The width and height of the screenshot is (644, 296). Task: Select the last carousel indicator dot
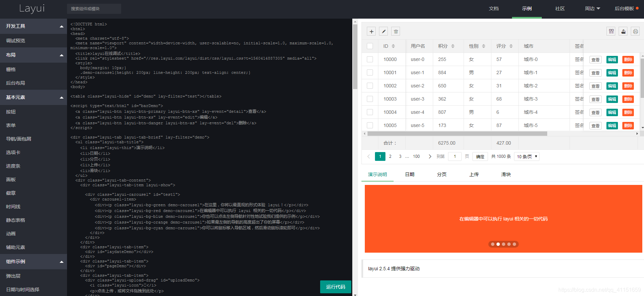(x=514, y=244)
